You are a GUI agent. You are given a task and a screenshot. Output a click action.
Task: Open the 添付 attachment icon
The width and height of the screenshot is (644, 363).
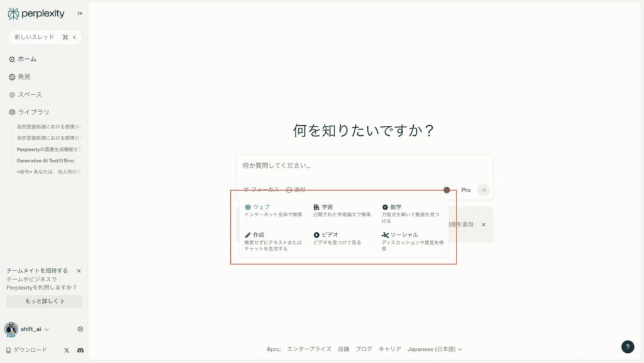(x=289, y=189)
